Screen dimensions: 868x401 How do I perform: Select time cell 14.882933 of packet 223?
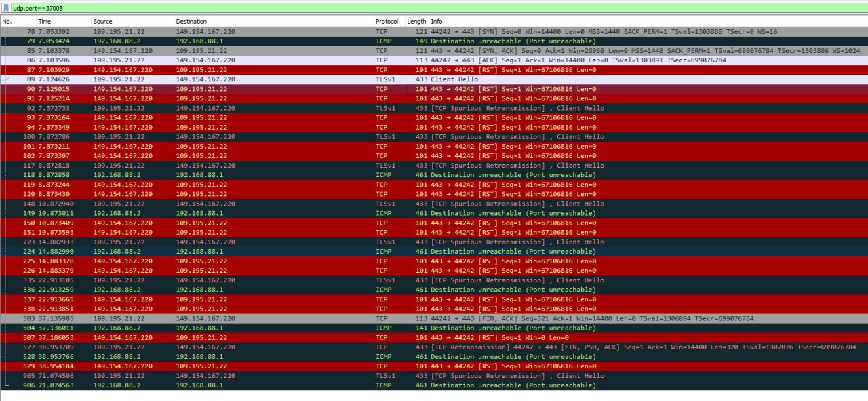click(x=56, y=242)
